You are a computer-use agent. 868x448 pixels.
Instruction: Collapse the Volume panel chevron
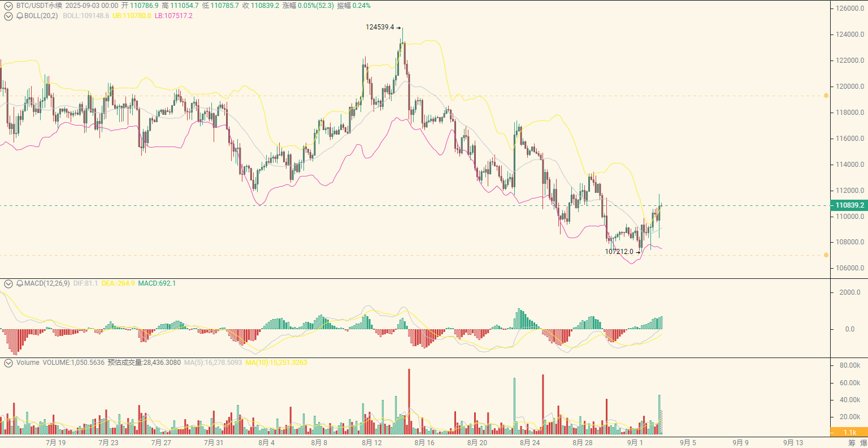click(8, 363)
